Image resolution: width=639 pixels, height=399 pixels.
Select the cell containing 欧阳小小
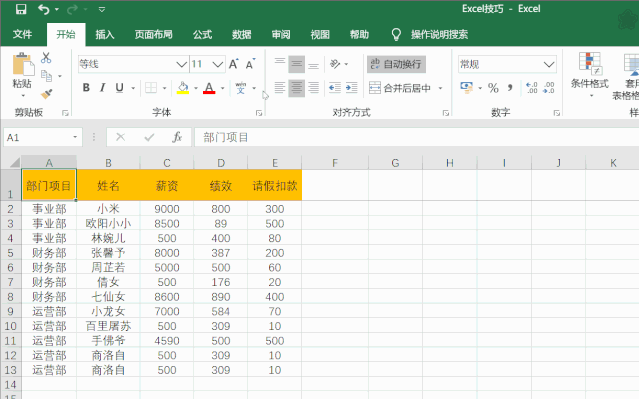pos(108,223)
